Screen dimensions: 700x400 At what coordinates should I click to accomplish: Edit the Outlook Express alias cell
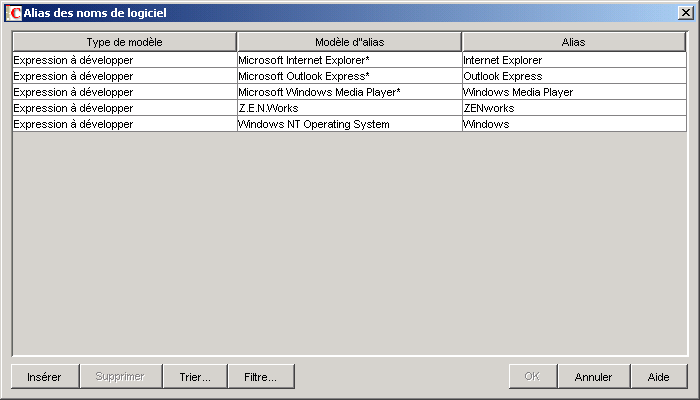tap(573, 76)
